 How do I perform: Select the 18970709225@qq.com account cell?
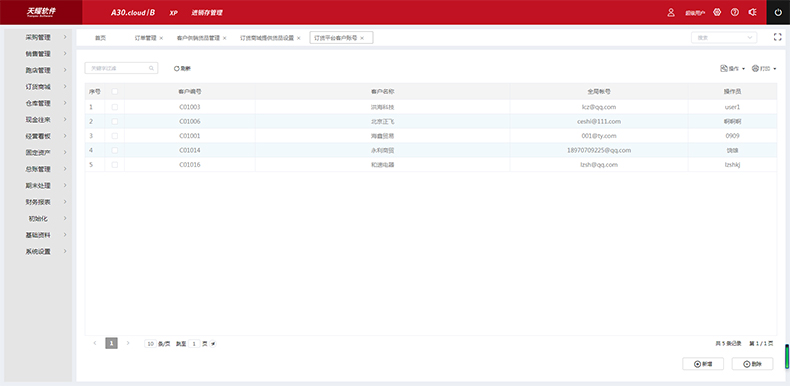click(x=599, y=150)
